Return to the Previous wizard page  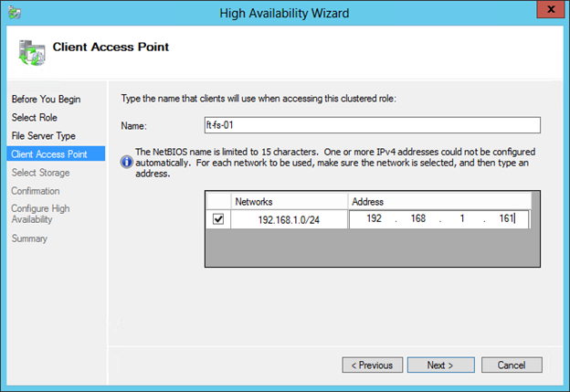(x=373, y=365)
